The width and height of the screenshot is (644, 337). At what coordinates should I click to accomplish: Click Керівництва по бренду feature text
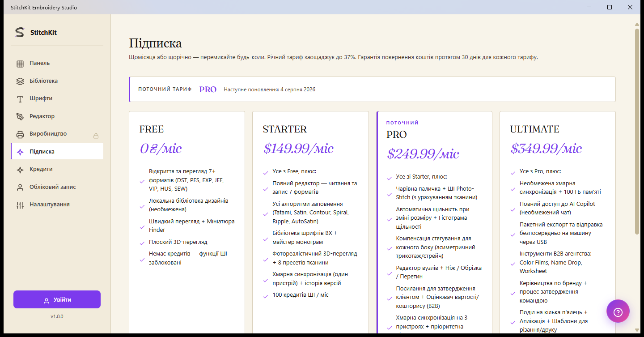click(x=553, y=292)
